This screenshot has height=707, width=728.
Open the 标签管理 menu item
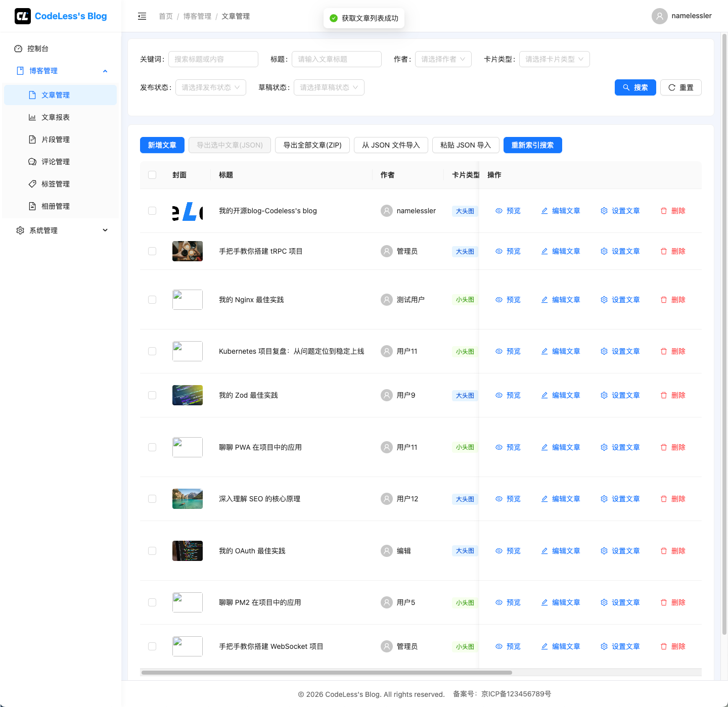point(61,184)
